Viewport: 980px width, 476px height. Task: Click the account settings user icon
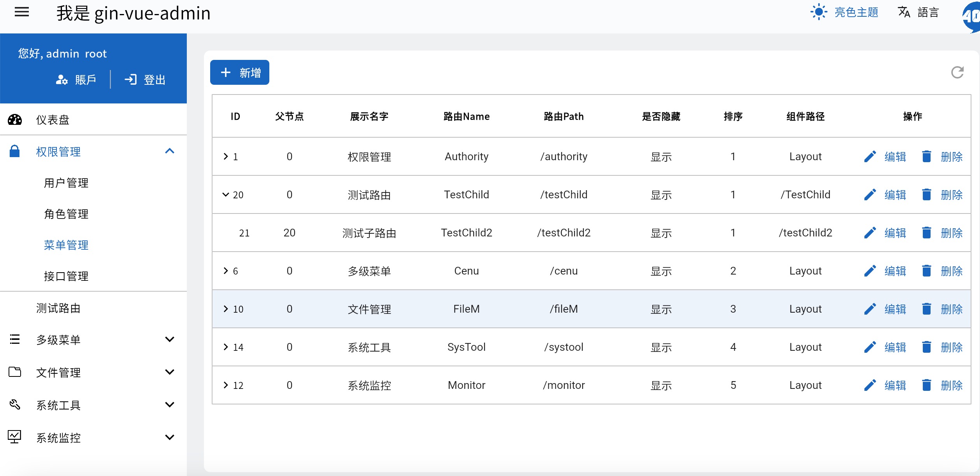point(61,80)
